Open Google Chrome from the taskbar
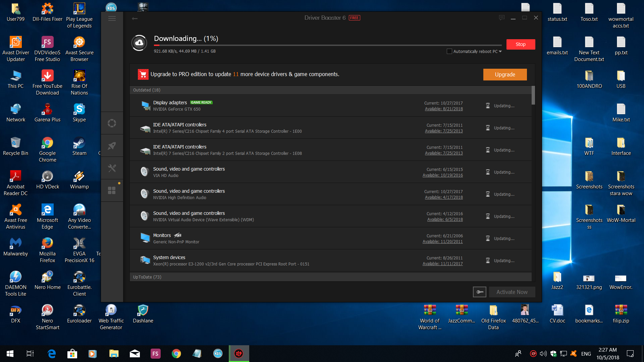Image resolution: width=644 pixels, height=362 pixels. 176,354
